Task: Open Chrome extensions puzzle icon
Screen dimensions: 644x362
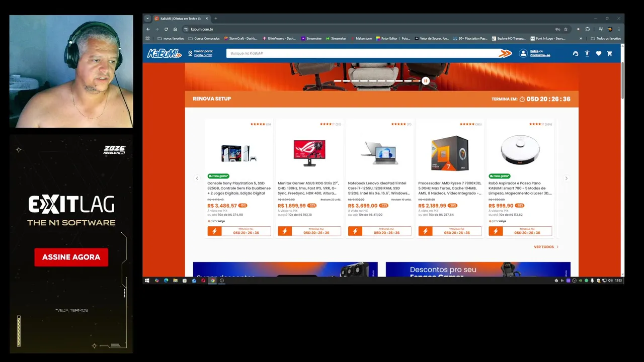Action: tap(587, 29)
